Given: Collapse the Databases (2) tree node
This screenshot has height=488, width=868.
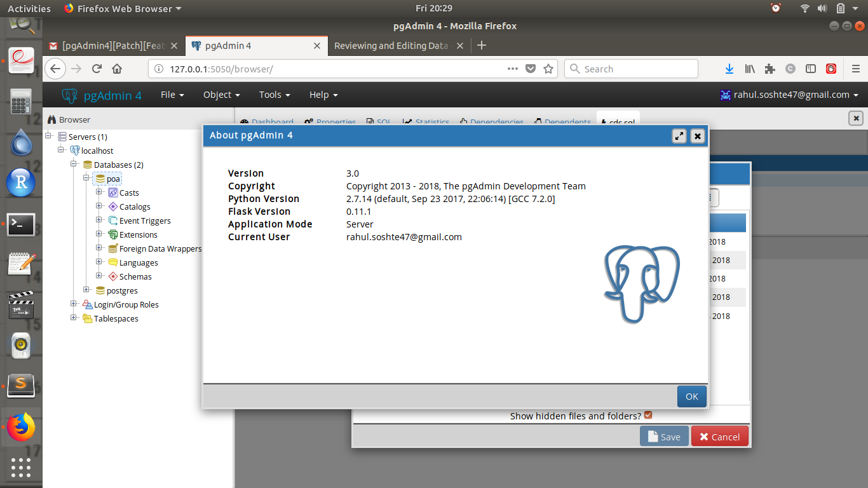Looking at the screenshot, I should pyautogui.click(x=74, y=165).
